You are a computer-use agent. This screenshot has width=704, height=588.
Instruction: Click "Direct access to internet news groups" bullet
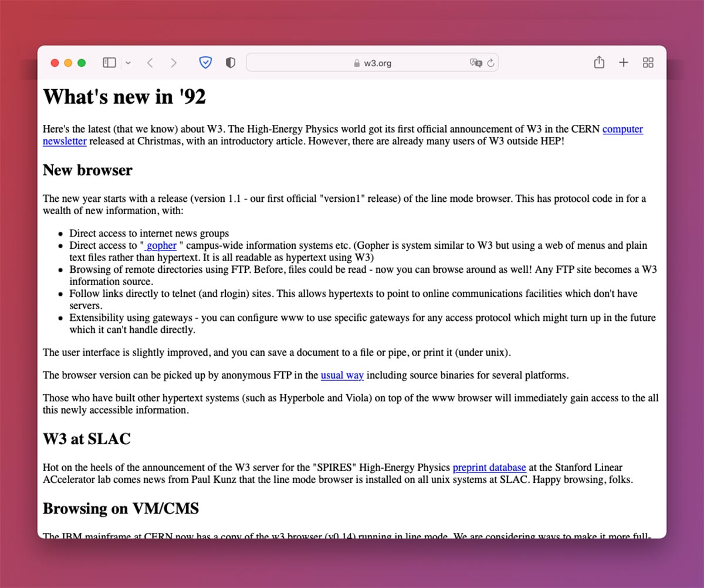click(149, 233)
